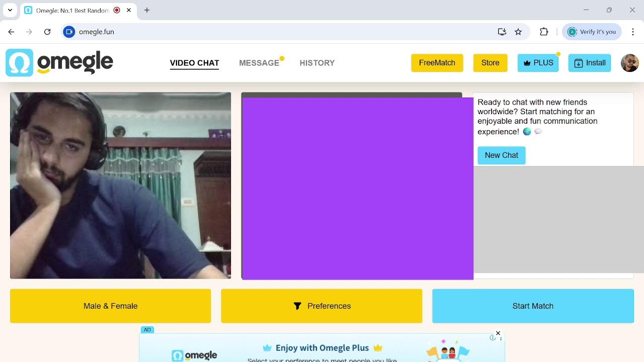
Task: Click the local webcam video preview
Action: (120, 186)
